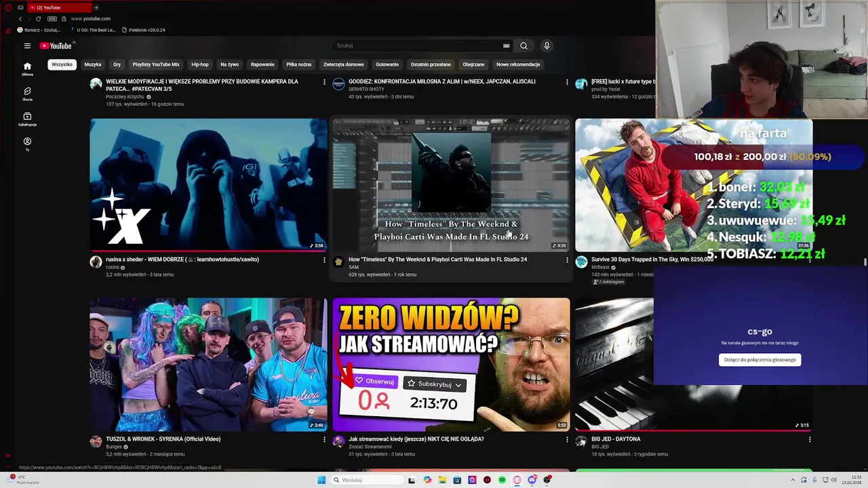Click the Opera GX taskbar icon
Screen dimensions: 868x488
(x=517, y=480)
